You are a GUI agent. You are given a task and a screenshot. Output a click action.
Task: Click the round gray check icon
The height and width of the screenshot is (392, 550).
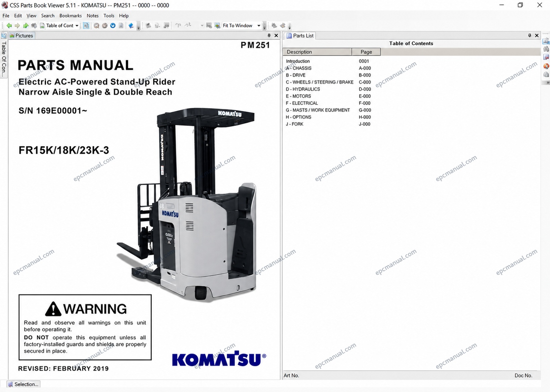pyautogui.click(x=105, y=26)
